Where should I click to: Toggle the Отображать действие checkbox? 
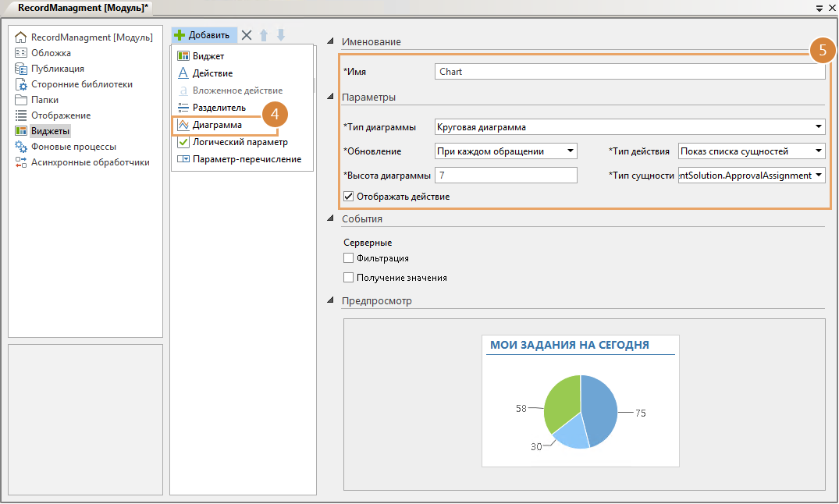349,197
